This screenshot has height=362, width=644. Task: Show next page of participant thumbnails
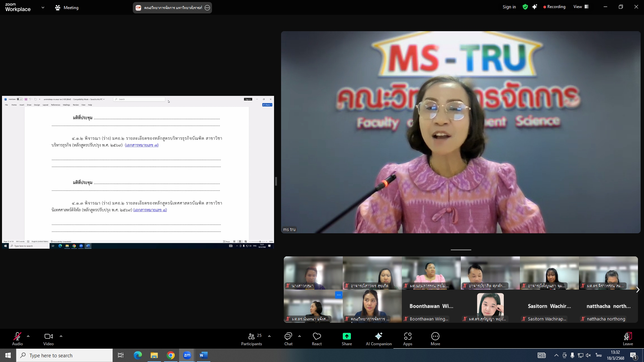[638, 290]
